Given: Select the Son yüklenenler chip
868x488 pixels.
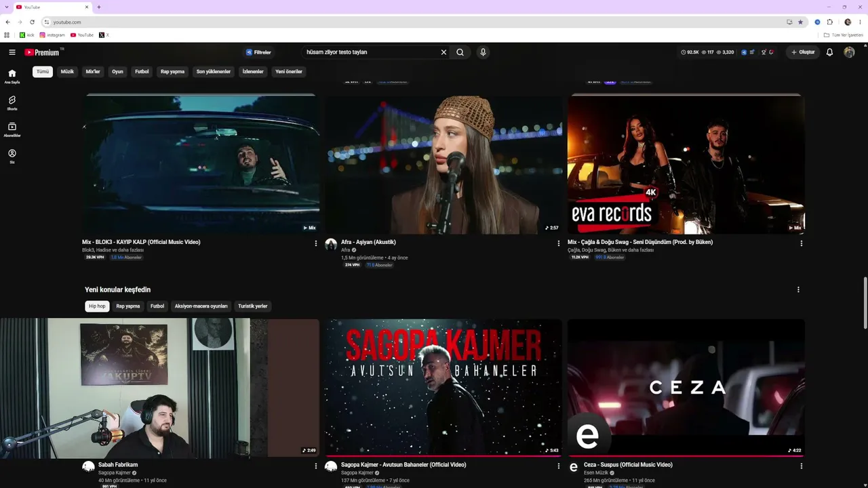Looking at the screenshot, I should point(214,71).
